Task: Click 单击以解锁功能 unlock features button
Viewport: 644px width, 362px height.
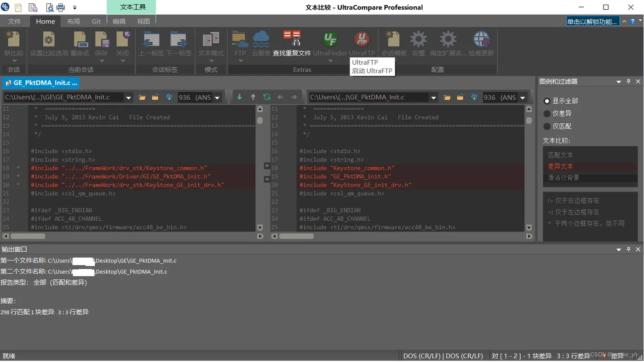Action: 593,21
